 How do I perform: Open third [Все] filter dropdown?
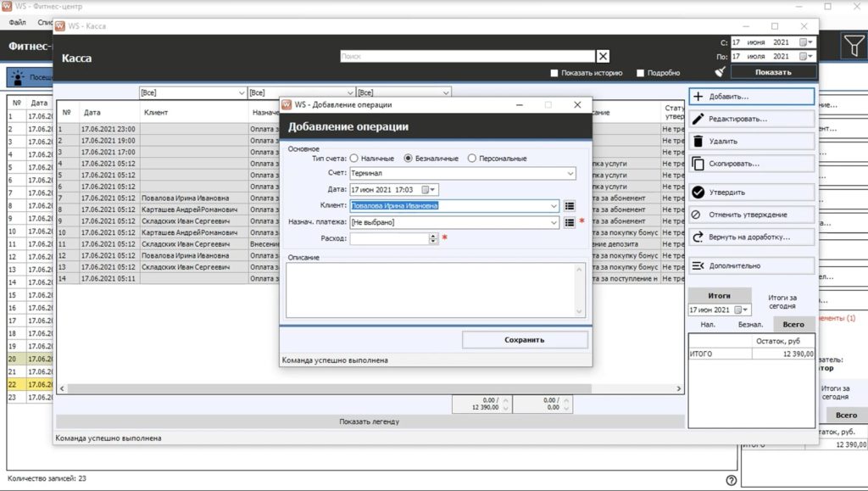[x=446, y=92]
